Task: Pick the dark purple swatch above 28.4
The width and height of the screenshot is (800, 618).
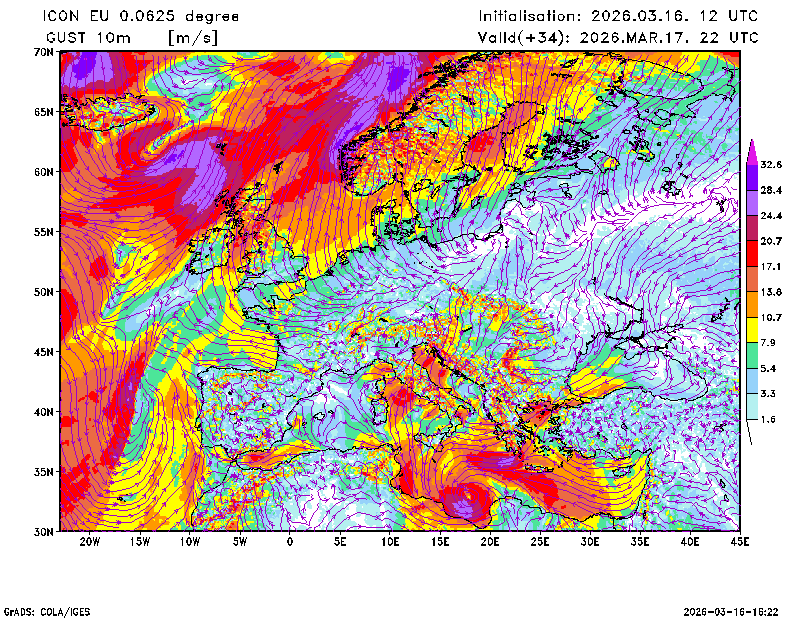Action: coord(750,177)
